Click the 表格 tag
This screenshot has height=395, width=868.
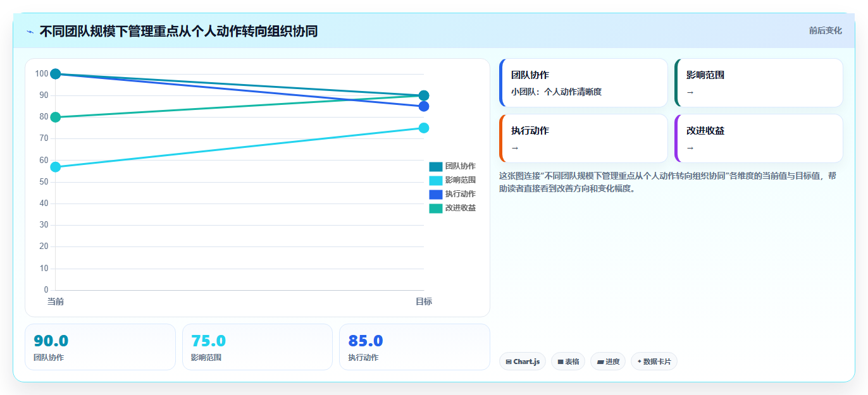click(x=568, y=362)
